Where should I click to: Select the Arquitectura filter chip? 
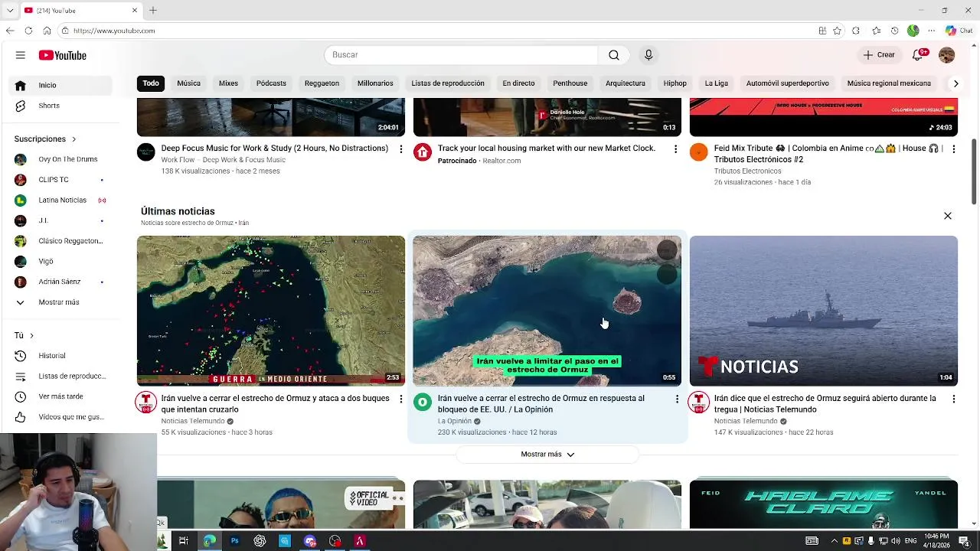point(626,83)
